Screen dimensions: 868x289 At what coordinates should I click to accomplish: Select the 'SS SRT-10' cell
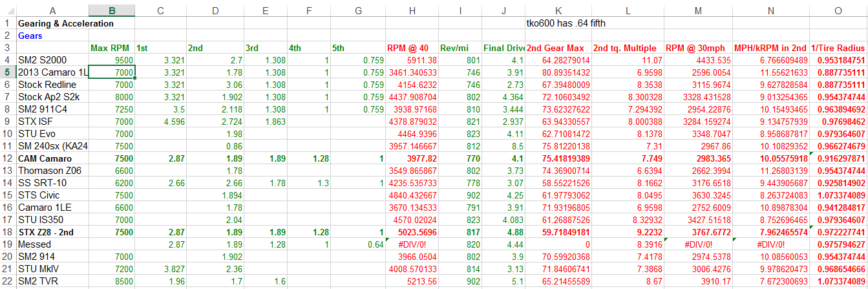[x=52, y=184]
